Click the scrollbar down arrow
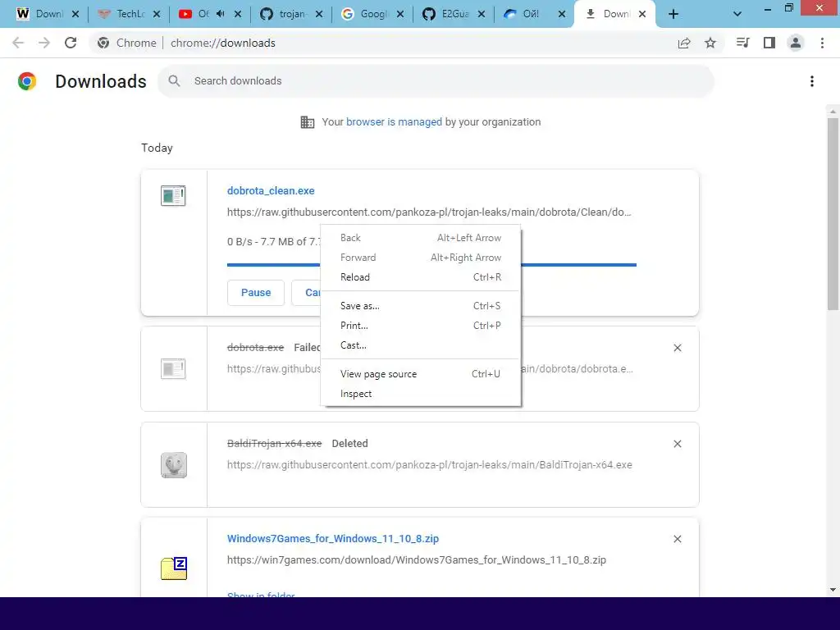The height and width of the screenshot is (630, 840). (833, 590)
